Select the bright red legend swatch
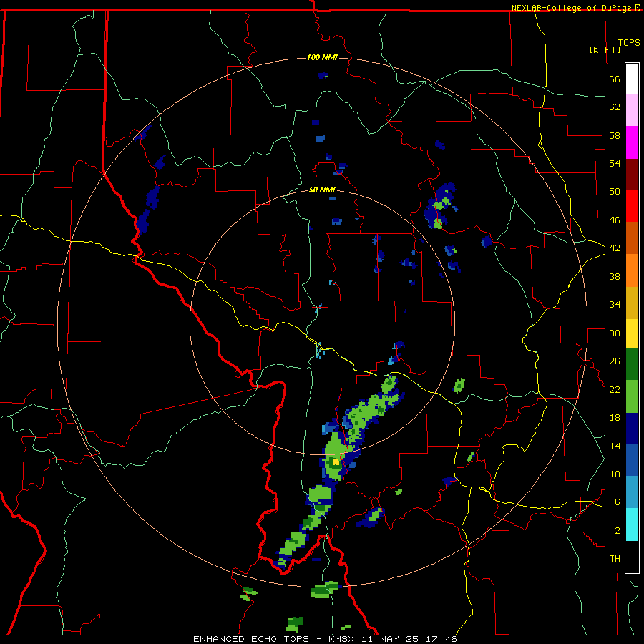This screenshot has width=644, height=644. tap(632, 206)
